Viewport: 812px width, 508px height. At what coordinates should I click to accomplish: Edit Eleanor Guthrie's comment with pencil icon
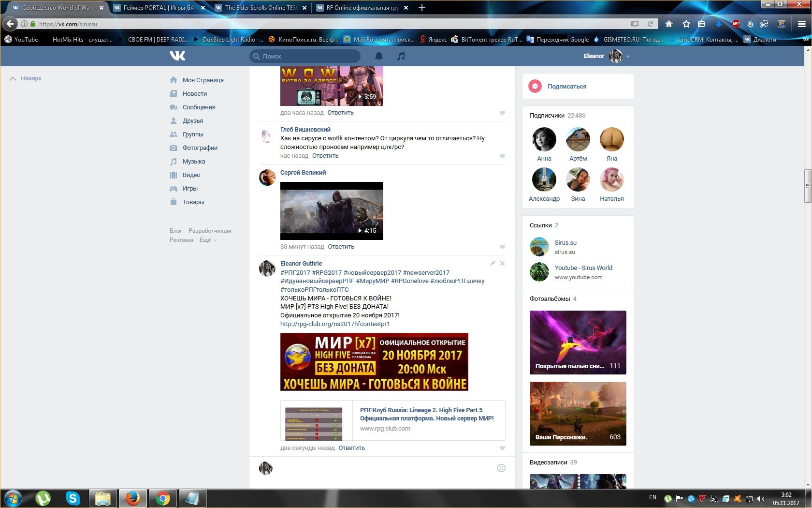[x=492, y=264]
